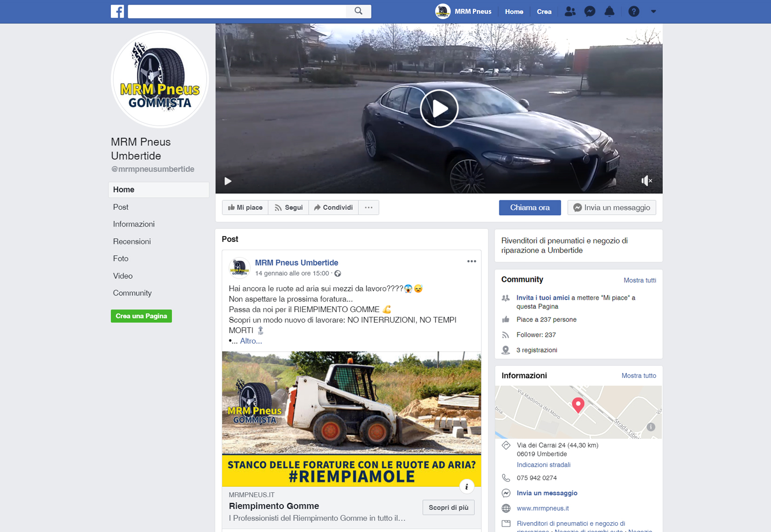Click the search input field in top bar
This screenshot has height=532, width=771.
(237, 12)
